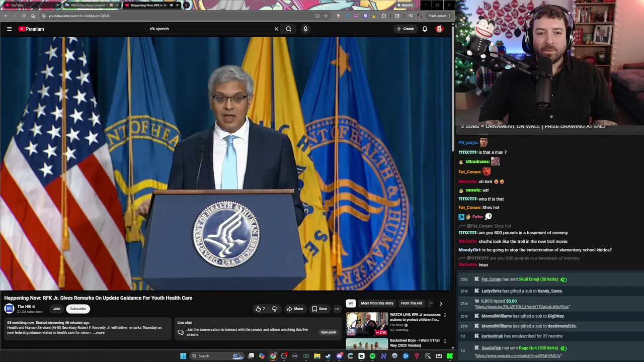Click the Create button on YouTube
644x362 pixels.
point(405,29)
